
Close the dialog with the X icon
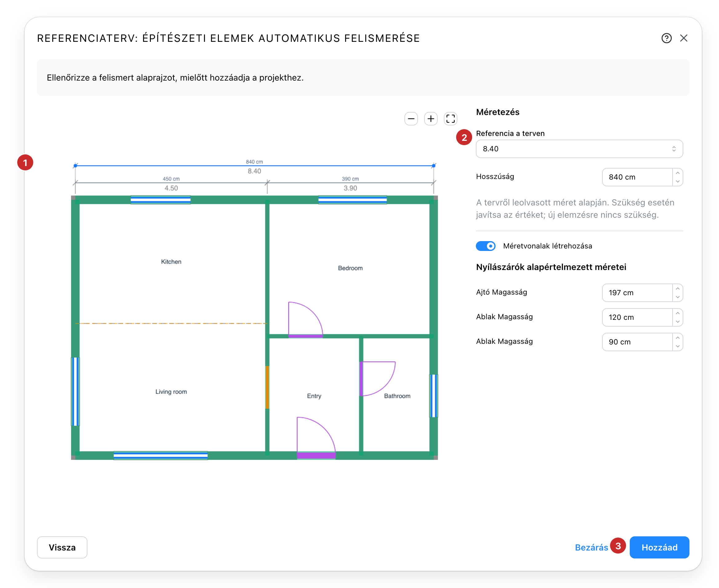click(x=683, y=38)
